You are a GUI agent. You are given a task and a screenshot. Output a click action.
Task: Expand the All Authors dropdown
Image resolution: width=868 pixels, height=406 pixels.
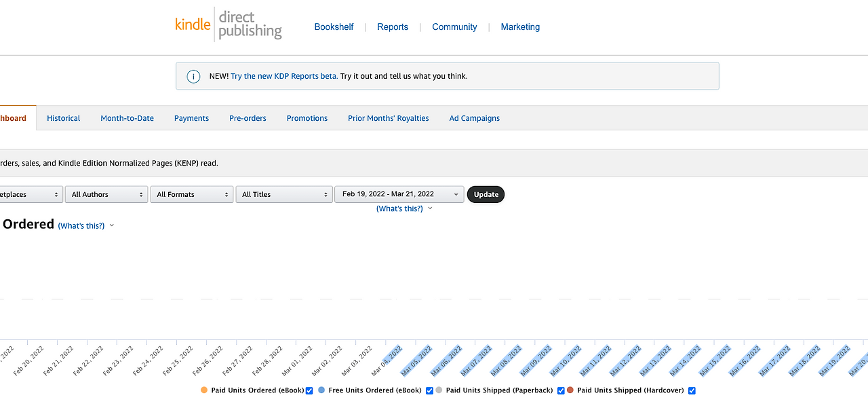(106, 194)
